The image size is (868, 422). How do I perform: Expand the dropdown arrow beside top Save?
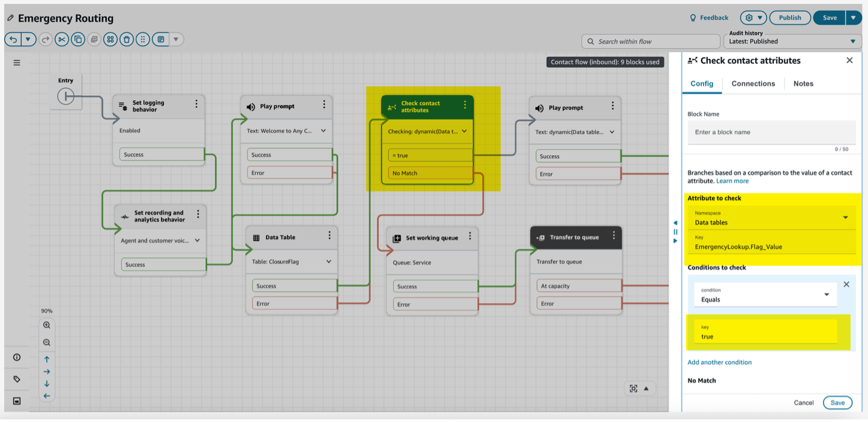[x=853, y=18]
